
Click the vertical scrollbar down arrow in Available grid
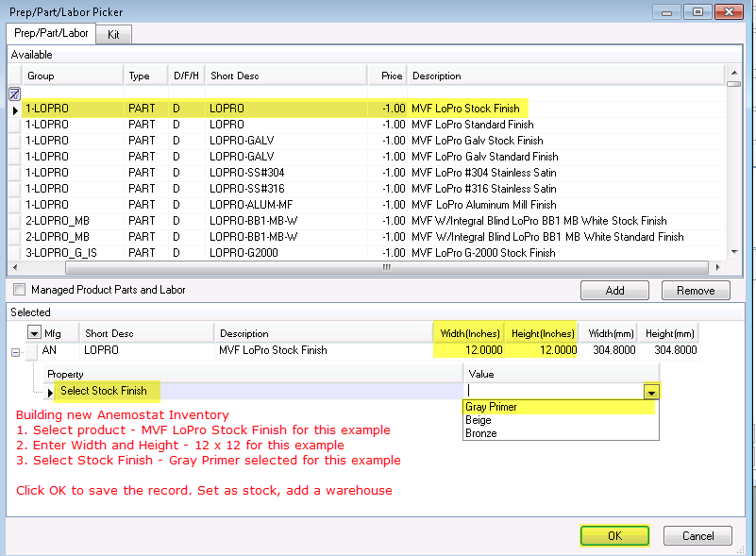(733, 252)
